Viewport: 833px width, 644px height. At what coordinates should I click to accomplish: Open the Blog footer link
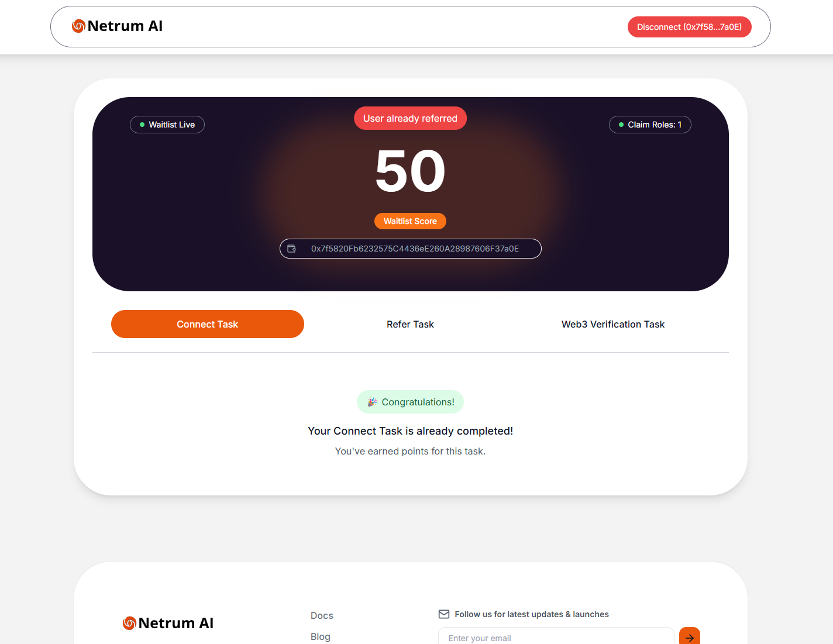click(321, 636)
